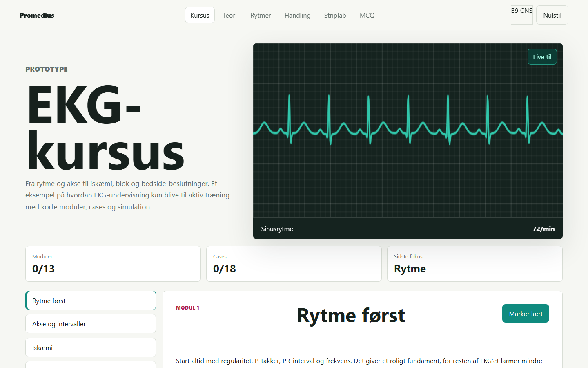Screen dimensions: 588x368
Task: Click the MODUL 1 label
Action: coord(188,308)
